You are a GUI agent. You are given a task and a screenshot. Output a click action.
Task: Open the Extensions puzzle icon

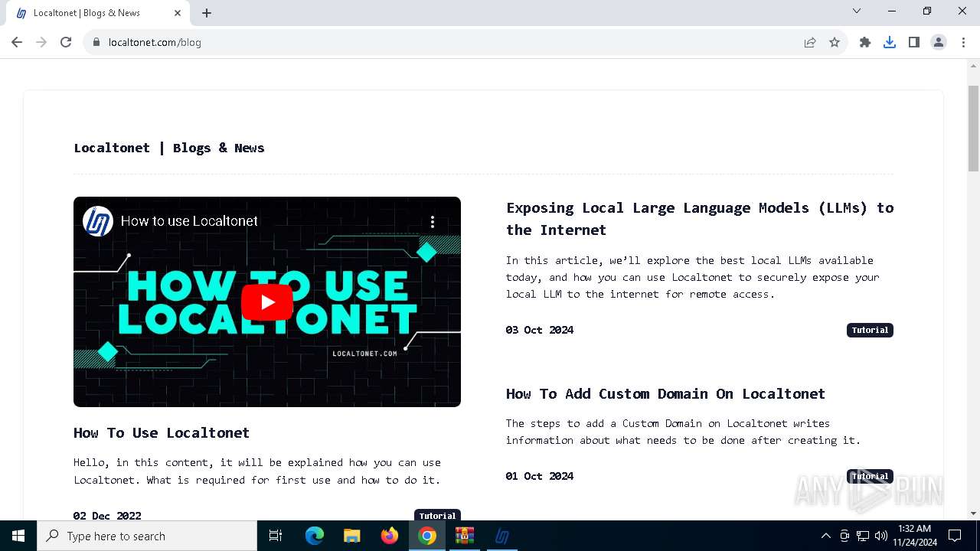[865, 42]
